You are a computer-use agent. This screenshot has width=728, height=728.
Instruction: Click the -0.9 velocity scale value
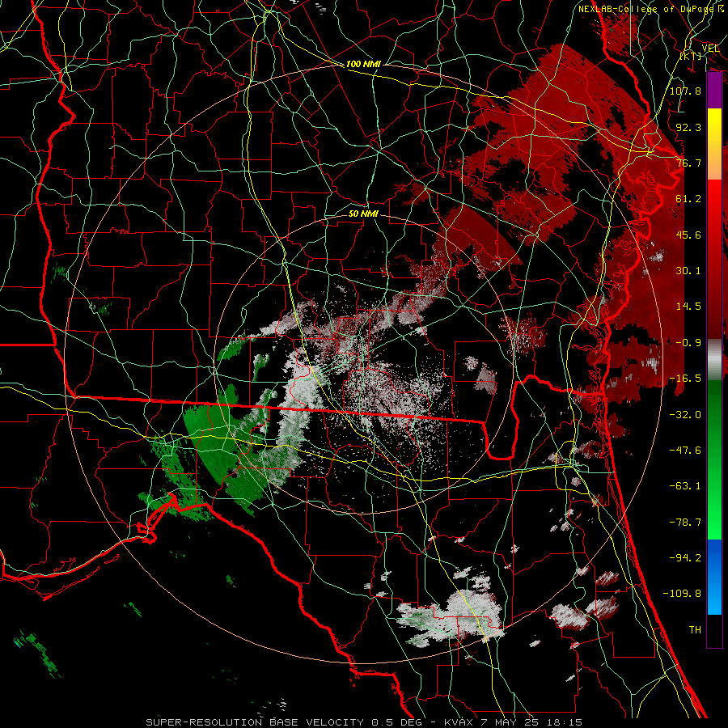(688, 343)
